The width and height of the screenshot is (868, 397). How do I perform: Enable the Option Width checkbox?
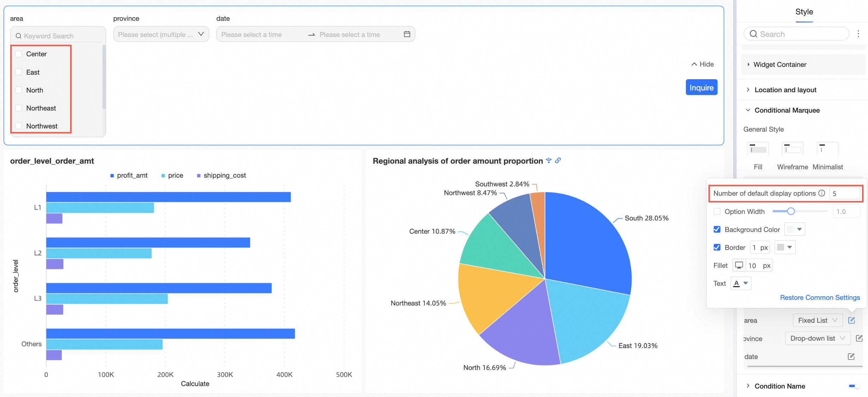717,212
